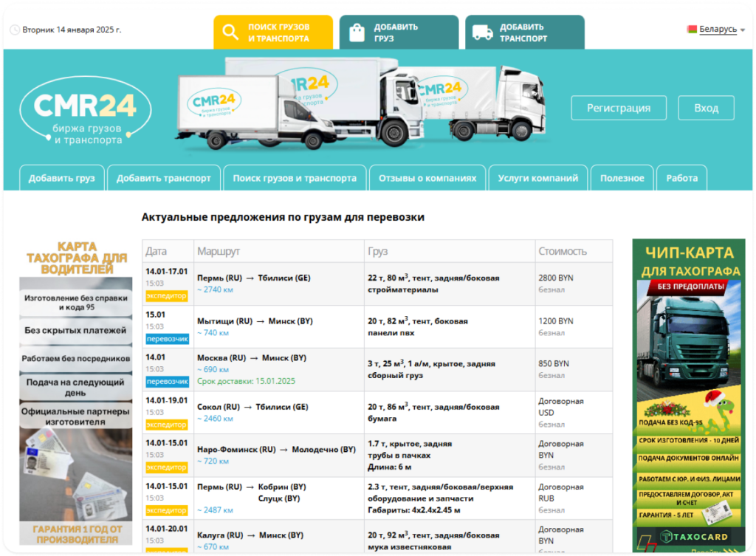Select the Услуги компаний tab

[538, 178]
